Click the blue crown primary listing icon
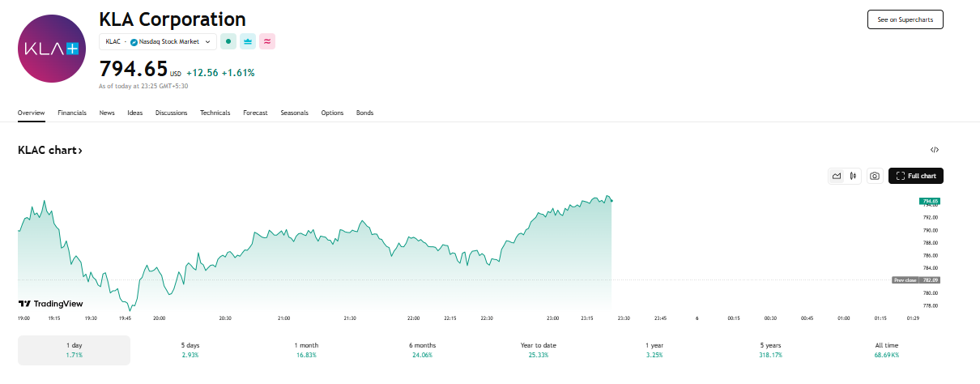This screenshot has height=384, width=980. point(248,41)
